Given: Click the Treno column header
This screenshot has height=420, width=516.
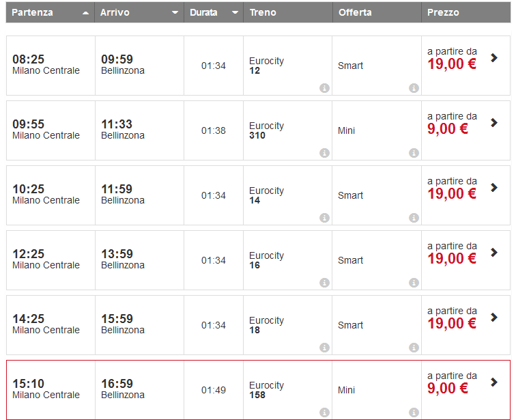Looking at the screenshot, I should pyautogui.click(x=263, y=12).
